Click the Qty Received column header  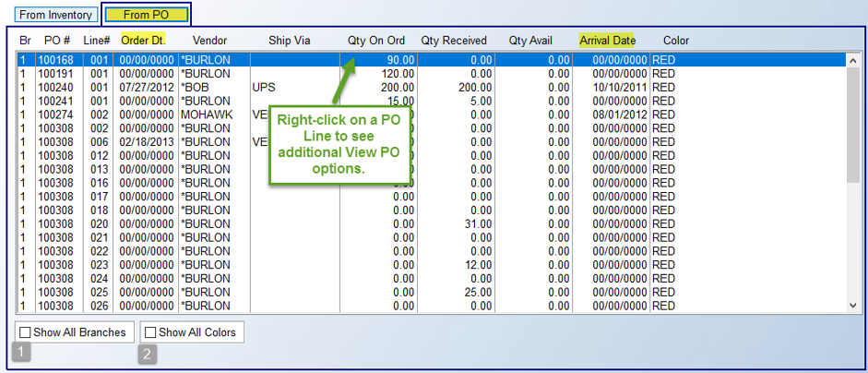[x=454, y=41]
